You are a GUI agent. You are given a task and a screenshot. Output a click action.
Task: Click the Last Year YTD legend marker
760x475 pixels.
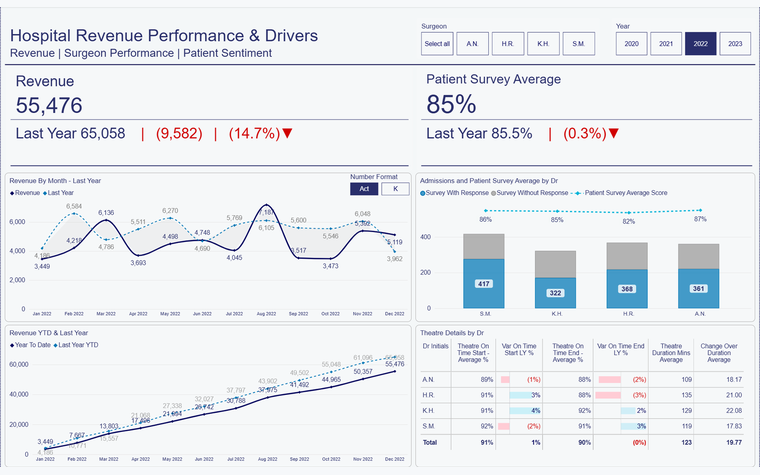[55, 345]
